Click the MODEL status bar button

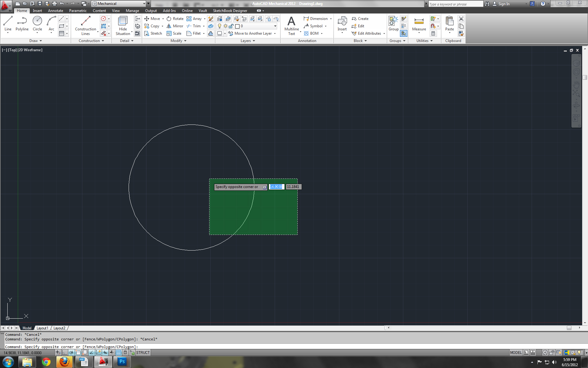pos(516,353)
